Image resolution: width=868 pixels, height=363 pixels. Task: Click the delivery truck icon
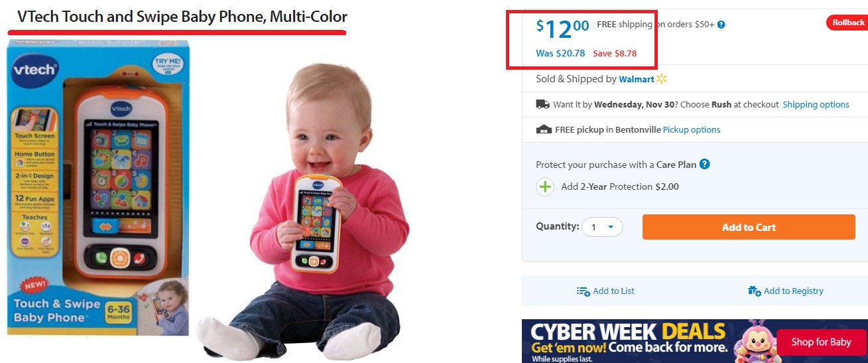click(542, 104)
